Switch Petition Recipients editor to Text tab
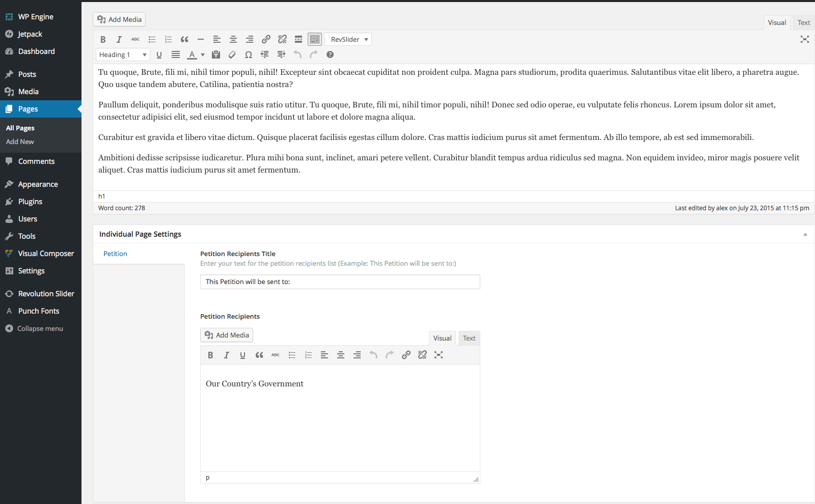 (469, 338)
